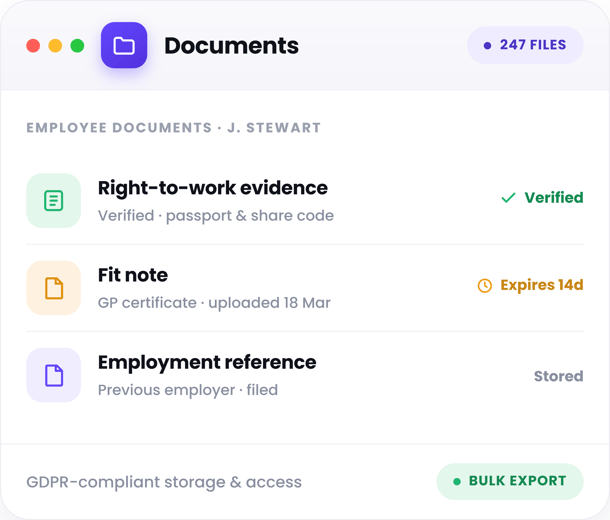610x520 pixels.
Task: Click the yellow minimize window dot
Action: pos(55,46)
